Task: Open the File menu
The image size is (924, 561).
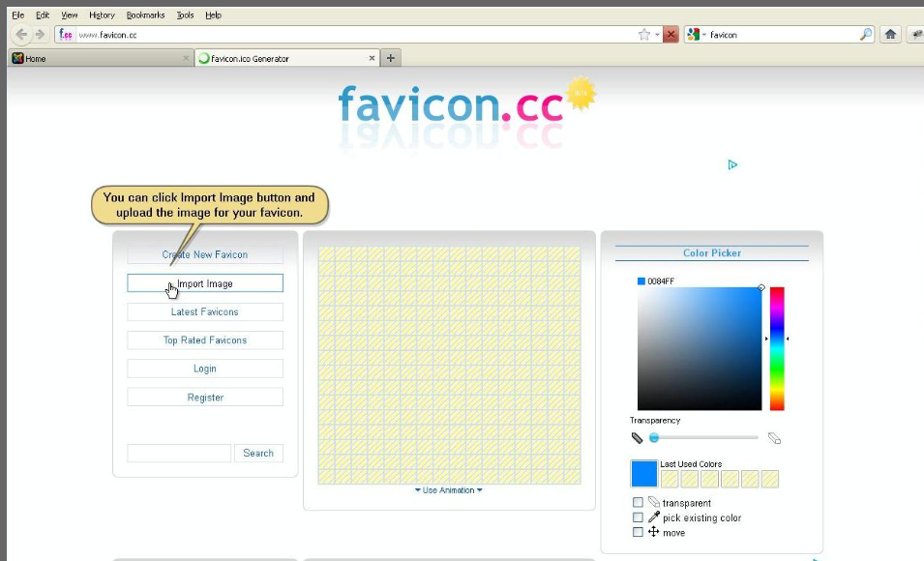Action: (x=18, y=15)
